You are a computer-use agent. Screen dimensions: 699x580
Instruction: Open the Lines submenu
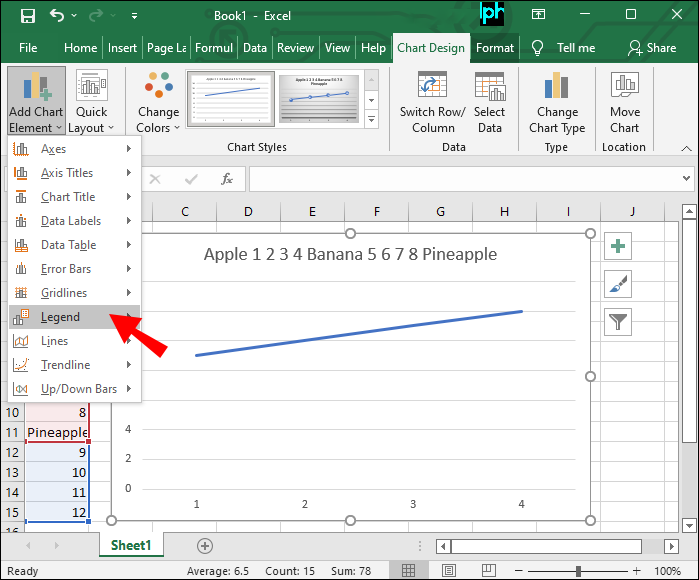pos(74,341)
